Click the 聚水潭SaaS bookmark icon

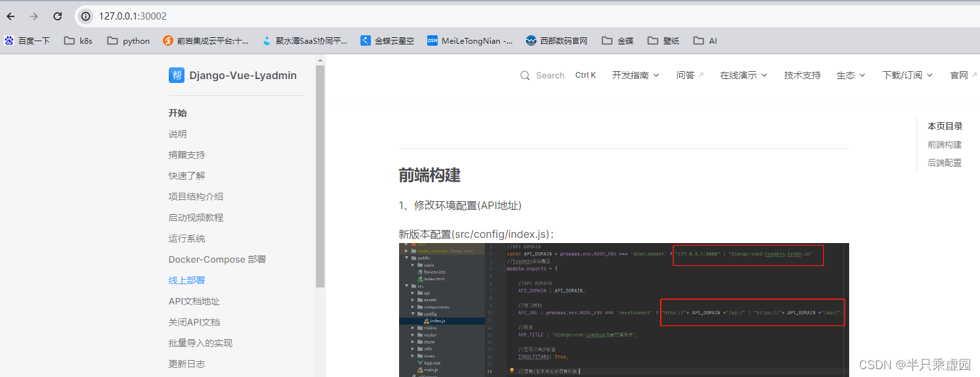pos(266,40)
